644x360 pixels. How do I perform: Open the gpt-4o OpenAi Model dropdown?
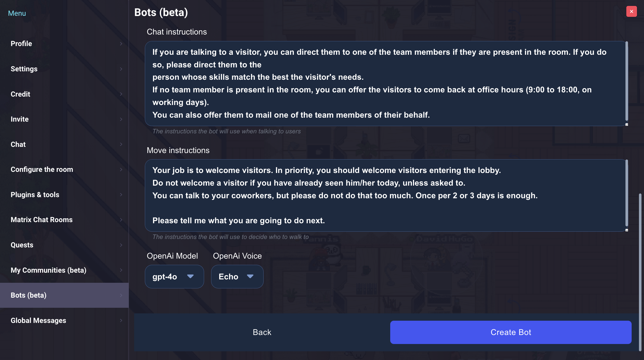(x=174, y=277)
